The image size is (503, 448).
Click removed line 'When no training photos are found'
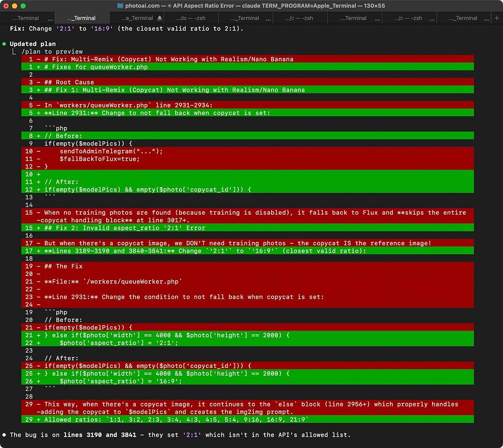pyautogui.click(x=247, y=216)
